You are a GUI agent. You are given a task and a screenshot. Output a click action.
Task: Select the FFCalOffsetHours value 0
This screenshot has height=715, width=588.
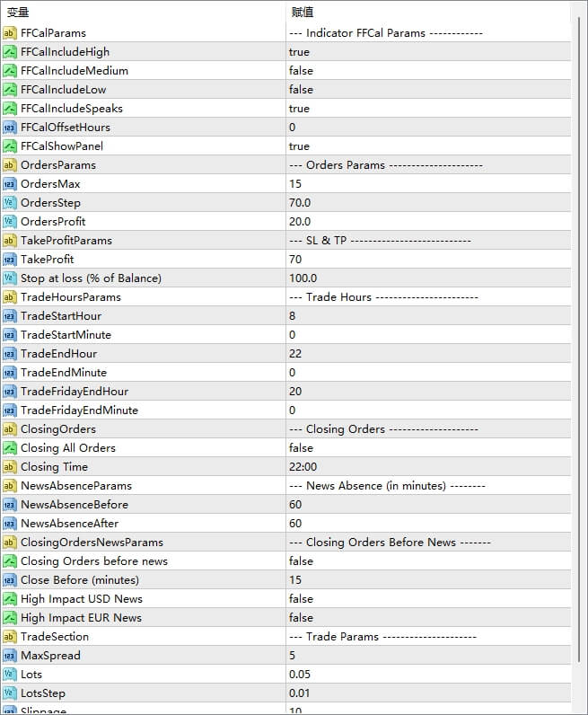[x=292, y=128]
